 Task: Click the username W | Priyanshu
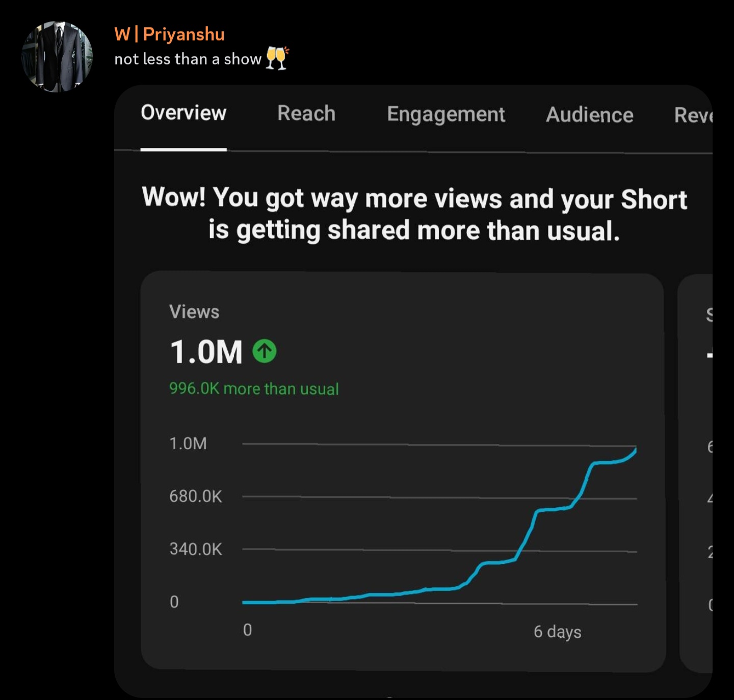click(169, 34)
